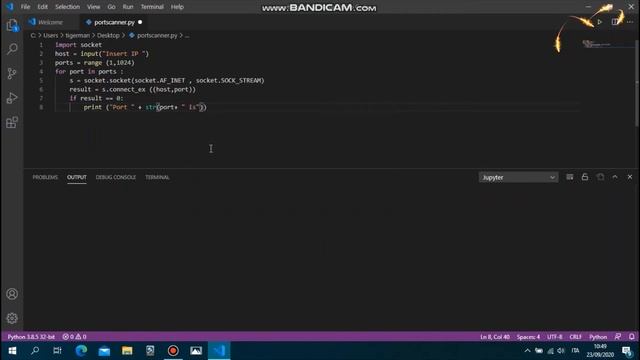Open Mail app from taskbar
The width and height of the screenshot is (640, 360).
coord(104,351)
